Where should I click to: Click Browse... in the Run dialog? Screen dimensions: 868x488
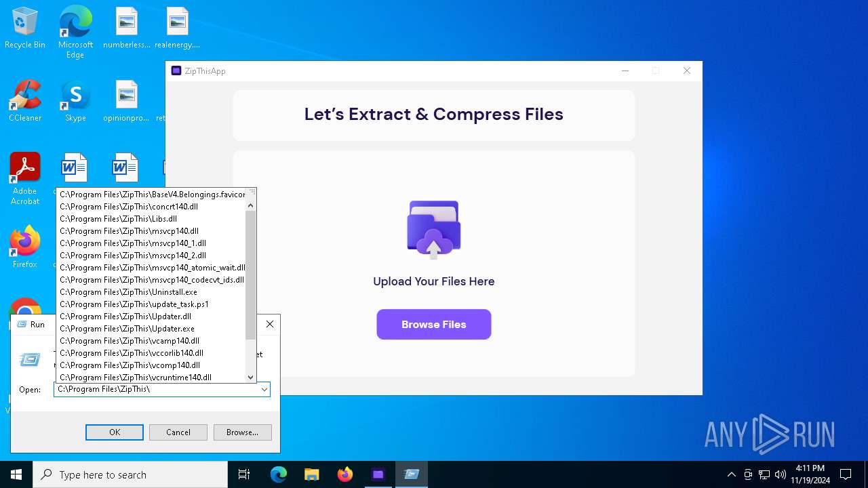[242, 432]
